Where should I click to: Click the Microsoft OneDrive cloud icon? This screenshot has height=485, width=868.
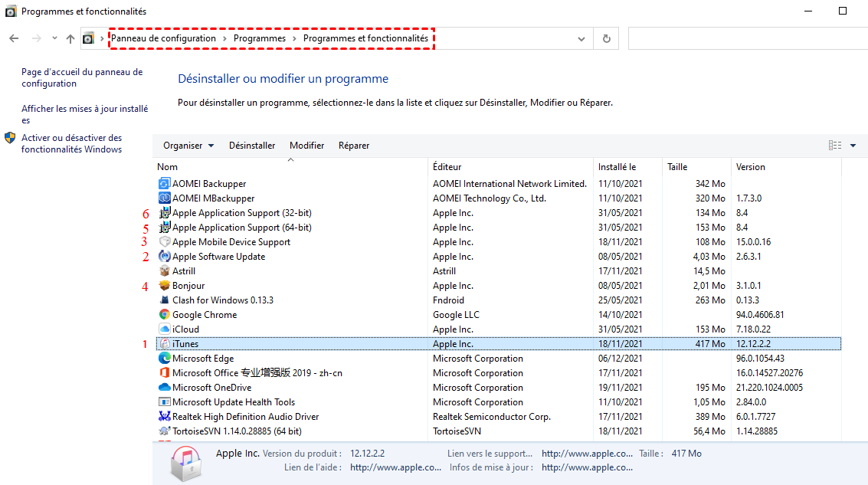pyautogui.click(x=165, y=387)
